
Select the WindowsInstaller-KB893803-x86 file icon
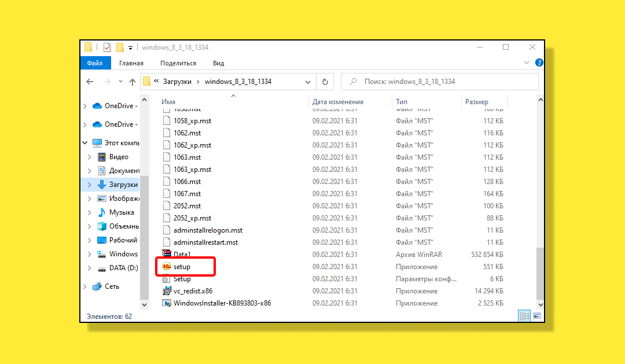pyautogui.click(x=167, y=303)
